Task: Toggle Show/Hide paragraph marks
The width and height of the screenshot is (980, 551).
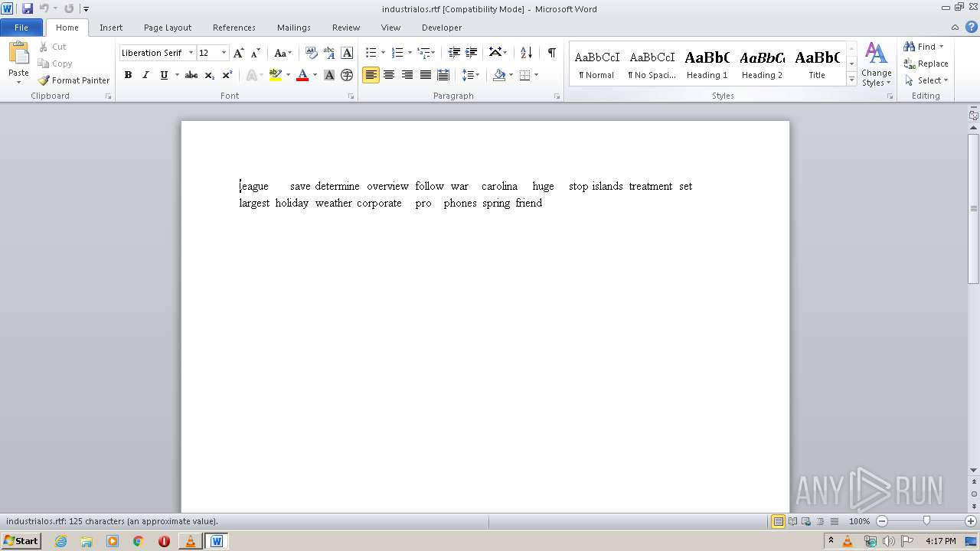Action: (x=551, y=53)
